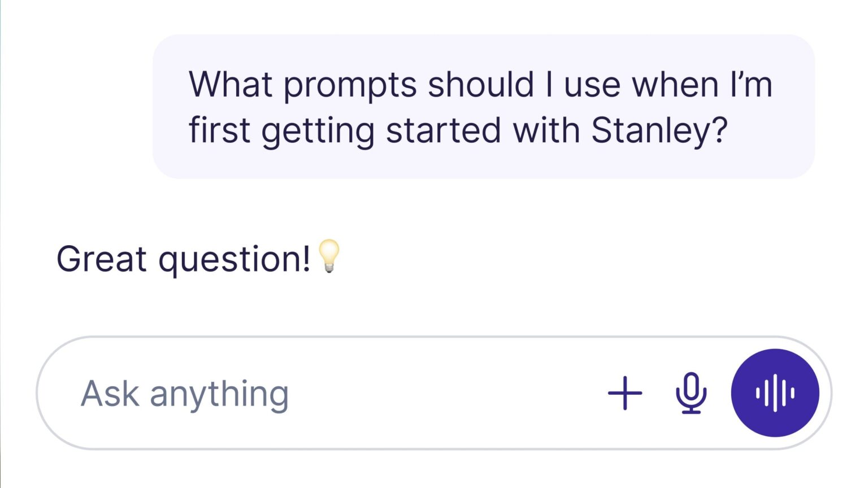Click the plus symbol near the microphone
Image resolution: width=868 pixels, height=488 pixels.
coord(626,394)
